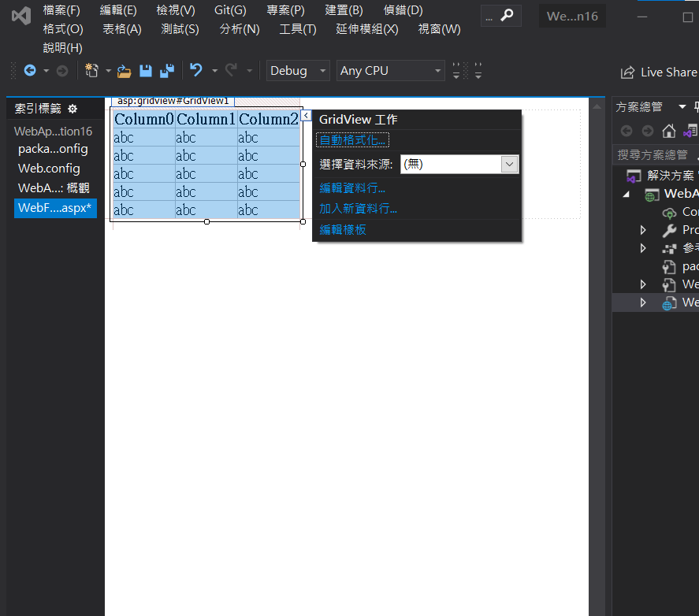Click the search magnifier icon
This screenshot has height=616, width=699.
[x=507, y=16]
